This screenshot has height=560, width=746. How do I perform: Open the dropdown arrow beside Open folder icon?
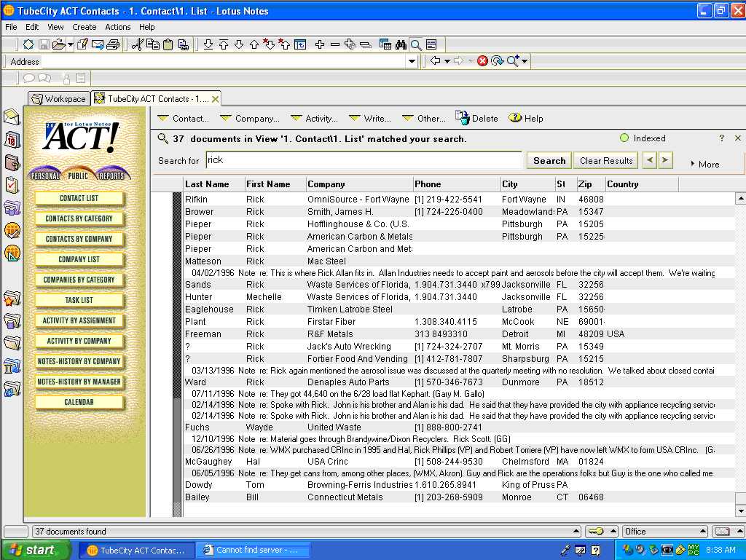pyautogui.click(x=71, y=44)
